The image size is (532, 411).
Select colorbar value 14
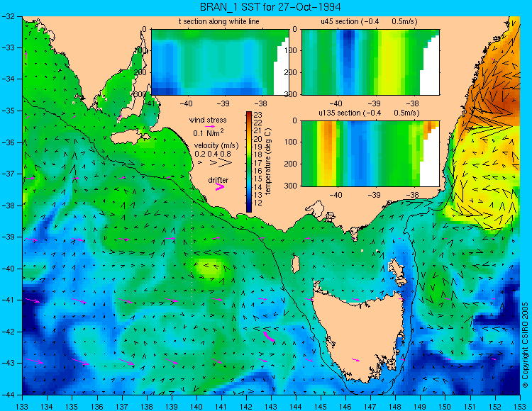[258, 187]
